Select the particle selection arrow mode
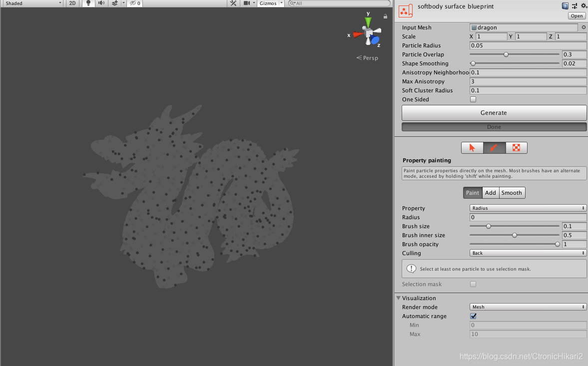The image size is (588, 366). (472, 147)
